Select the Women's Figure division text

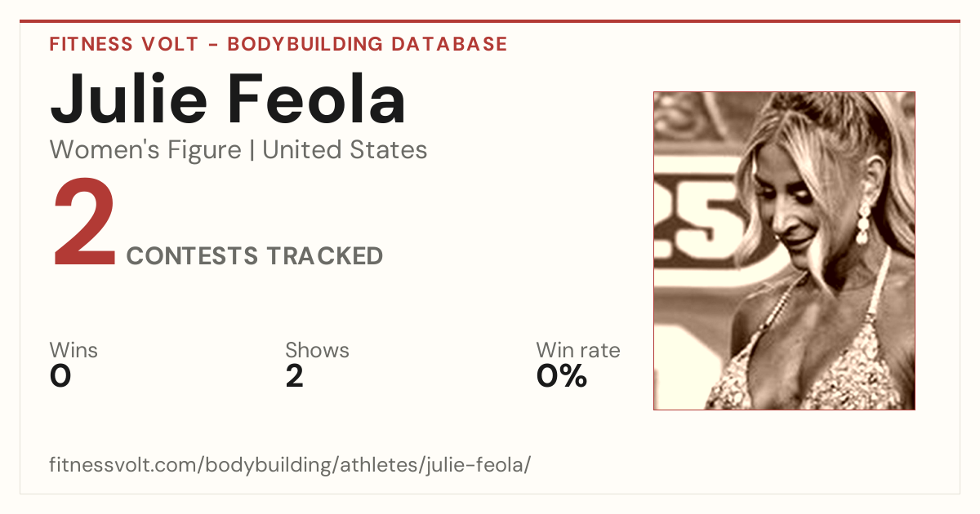[x=145, y=150]
